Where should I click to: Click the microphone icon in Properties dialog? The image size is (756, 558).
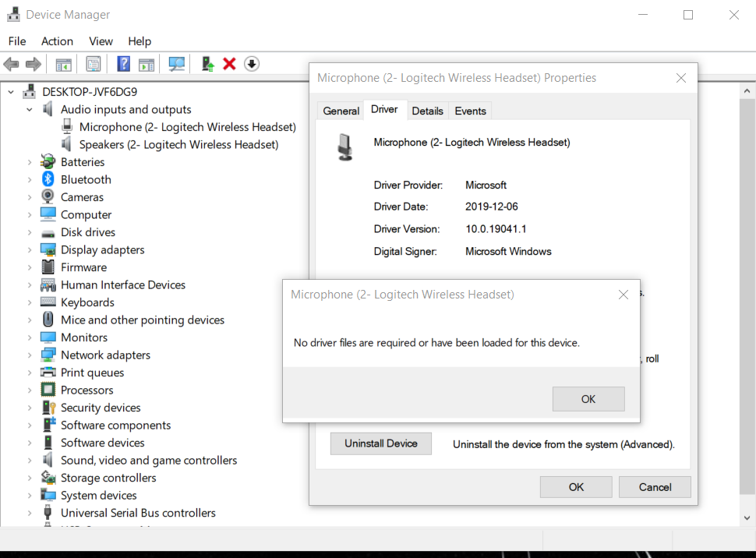tap(344, 147)
